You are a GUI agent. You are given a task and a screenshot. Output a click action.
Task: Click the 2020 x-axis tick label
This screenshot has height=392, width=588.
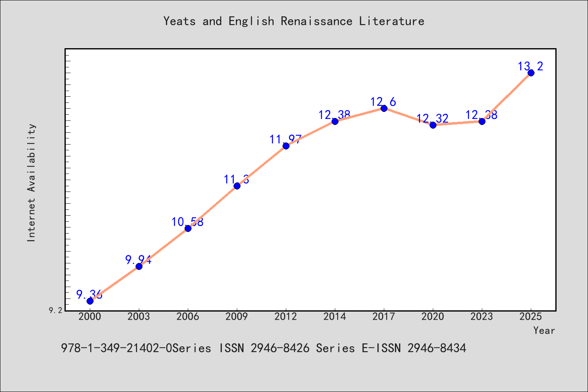click(x=433, y=316)
